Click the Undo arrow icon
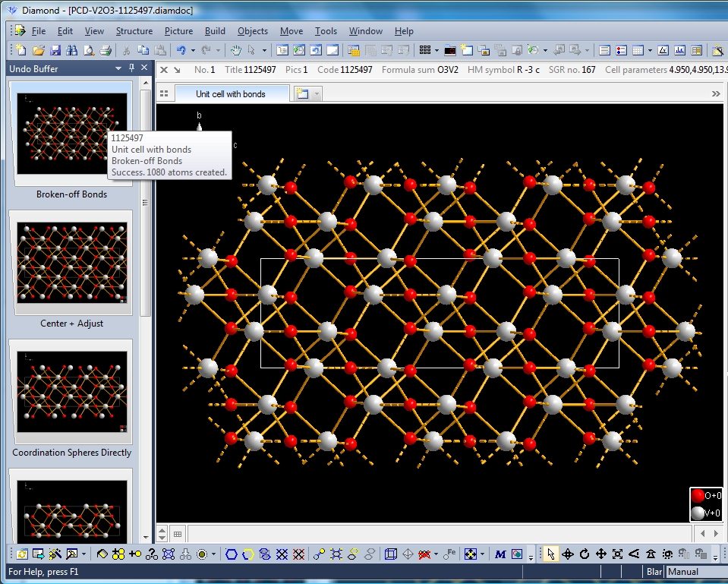This screenshot has height=584, width=728. click(x=181, y=50)
